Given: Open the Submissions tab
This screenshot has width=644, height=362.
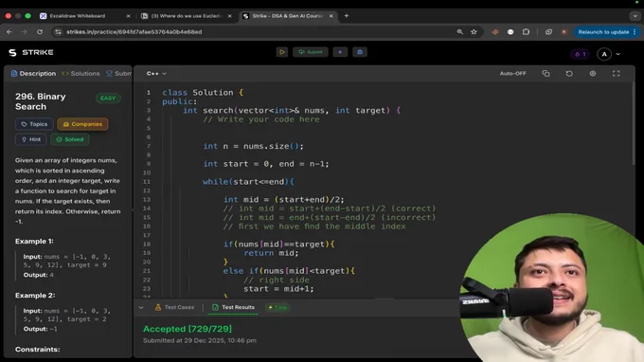Looking at the screenshot, I should click(x=118, y=74).
